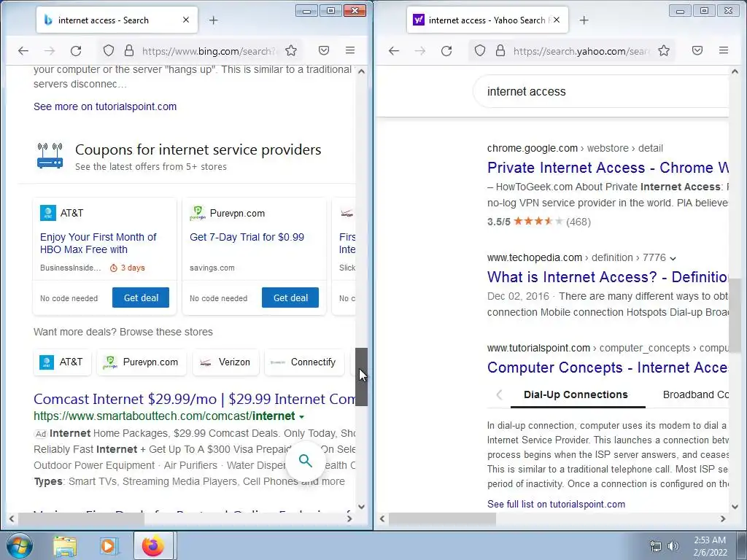Click padlock site info icon in Yahoo window
The image size is (747, 560).
pos(500,50)
